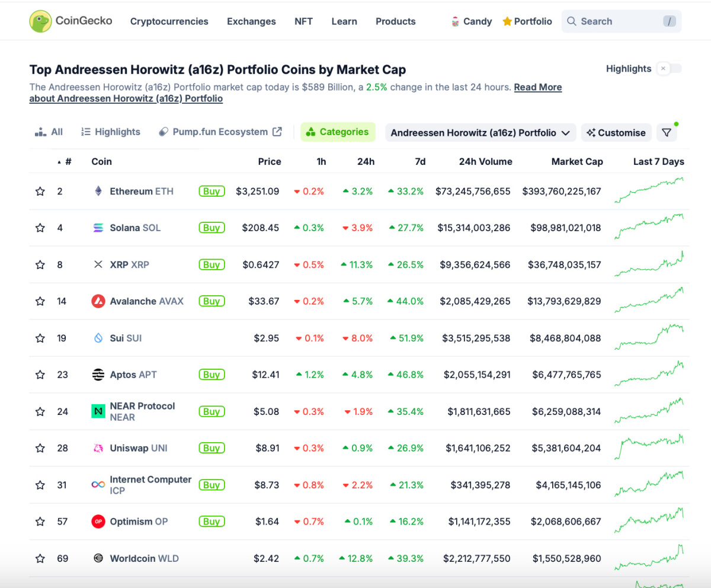Click the CoinGecko gecko logo
711x588 pixels.
[40, 21]
